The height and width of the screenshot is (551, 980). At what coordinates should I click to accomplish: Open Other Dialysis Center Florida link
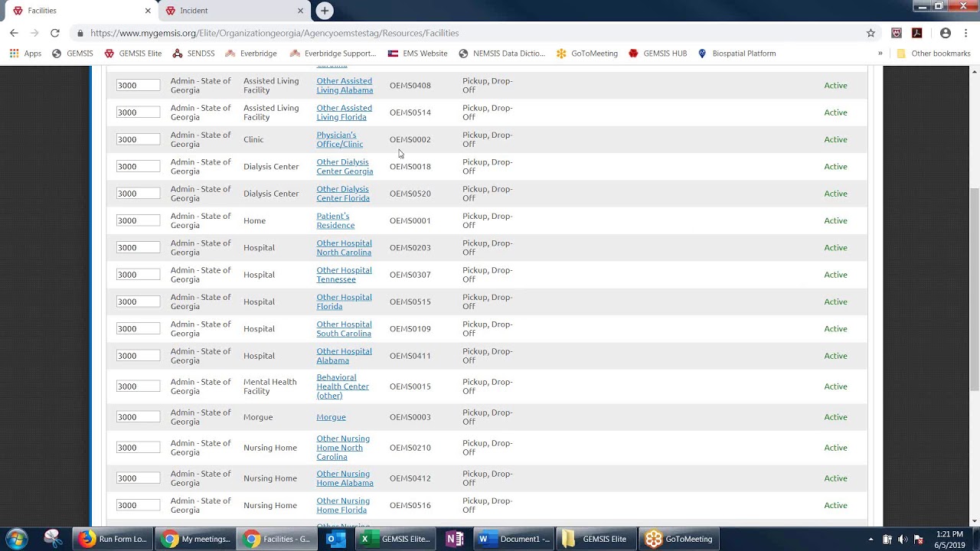pos(342,194)
